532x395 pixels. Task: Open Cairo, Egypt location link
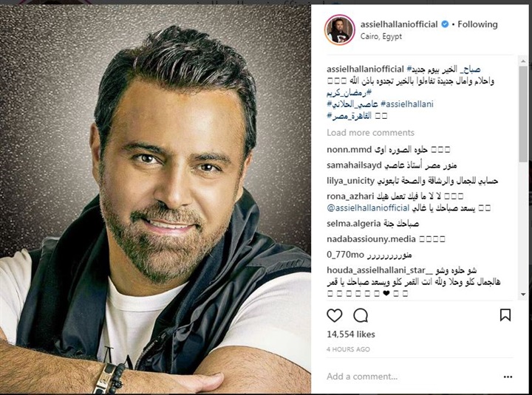(381, 36)
